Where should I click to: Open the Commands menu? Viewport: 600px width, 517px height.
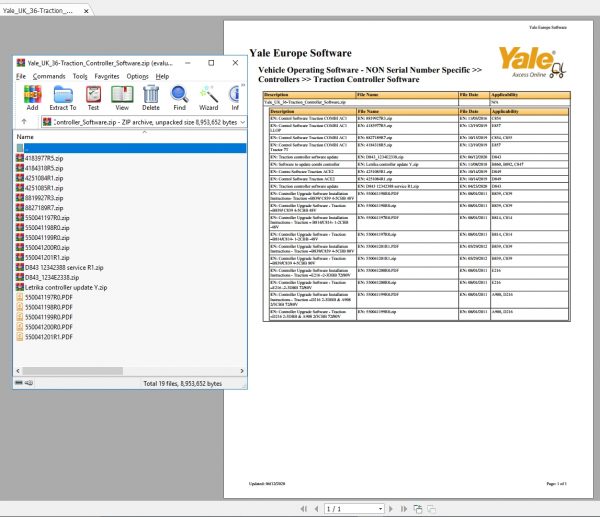[x=49, y=76]
